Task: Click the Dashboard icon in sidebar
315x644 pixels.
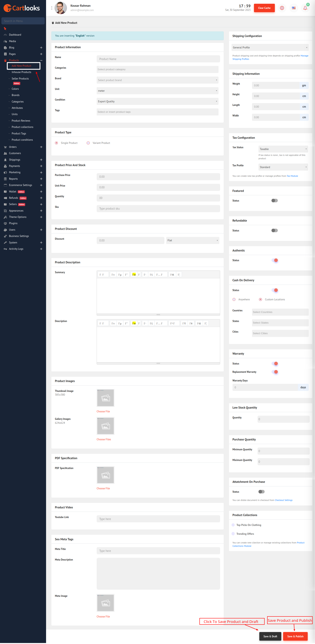Action: (x=5, y=35)
